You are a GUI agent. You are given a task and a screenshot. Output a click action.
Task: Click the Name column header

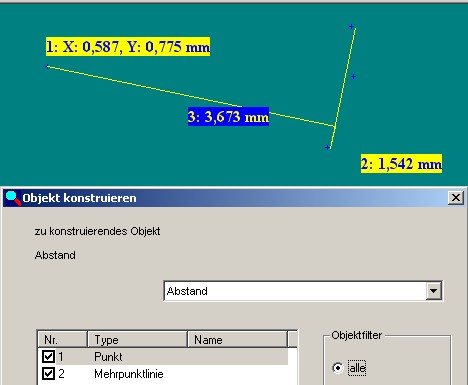point(237,340)
